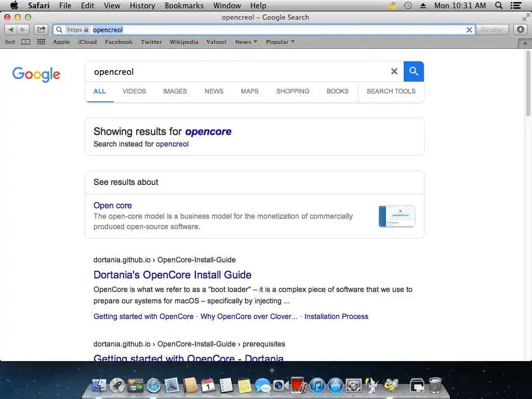532x399 pixels.
Task: Click the Google logo
Action: coord(36,74)
